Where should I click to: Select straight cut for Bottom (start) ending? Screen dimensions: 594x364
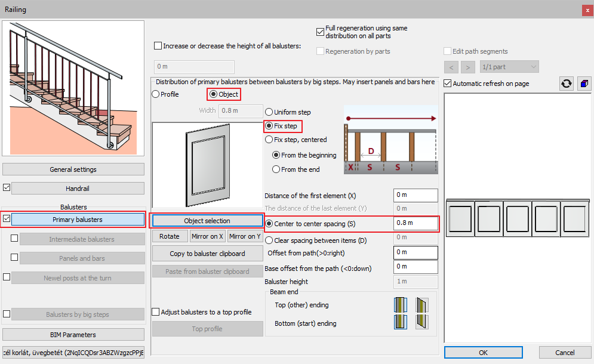400,323
